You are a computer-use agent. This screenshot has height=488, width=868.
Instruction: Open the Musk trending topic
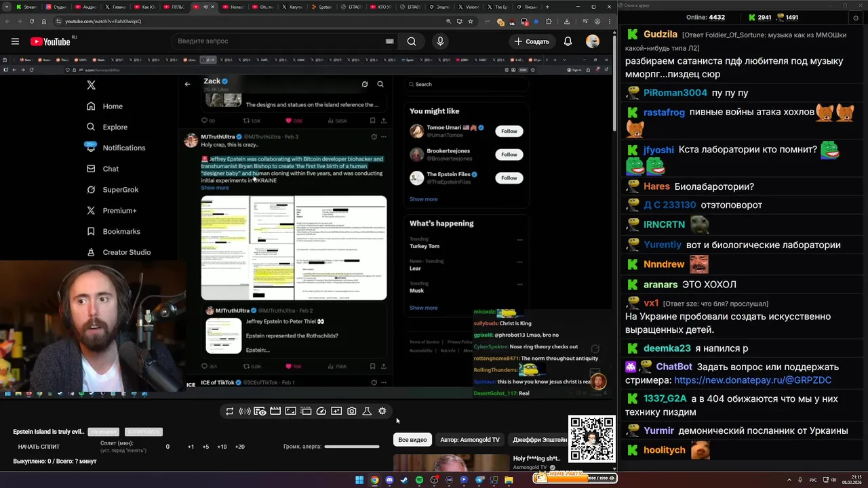(416, 291)
